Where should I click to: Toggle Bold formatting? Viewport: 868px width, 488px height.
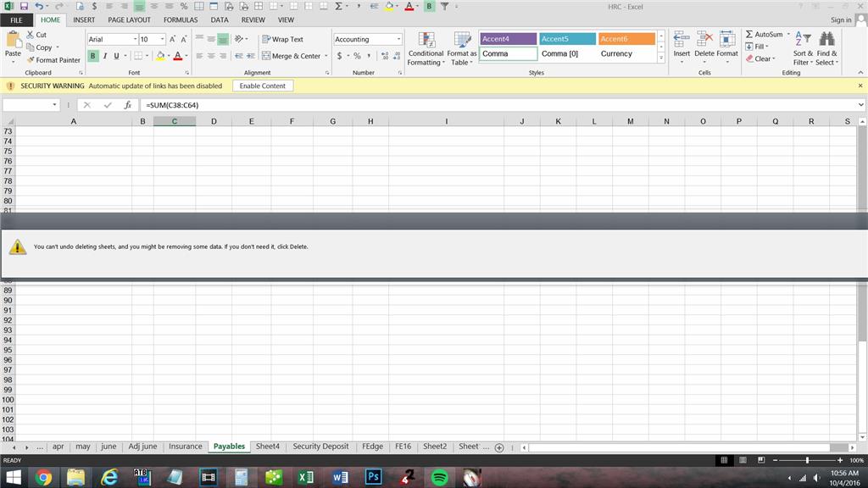pyautogui.click(x=92, y=56)
